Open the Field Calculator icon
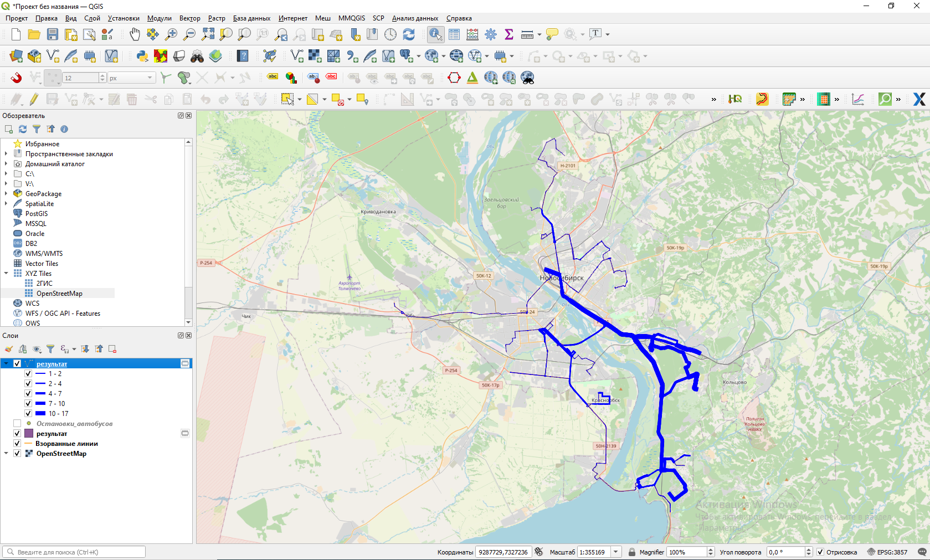 pos(472,34)
